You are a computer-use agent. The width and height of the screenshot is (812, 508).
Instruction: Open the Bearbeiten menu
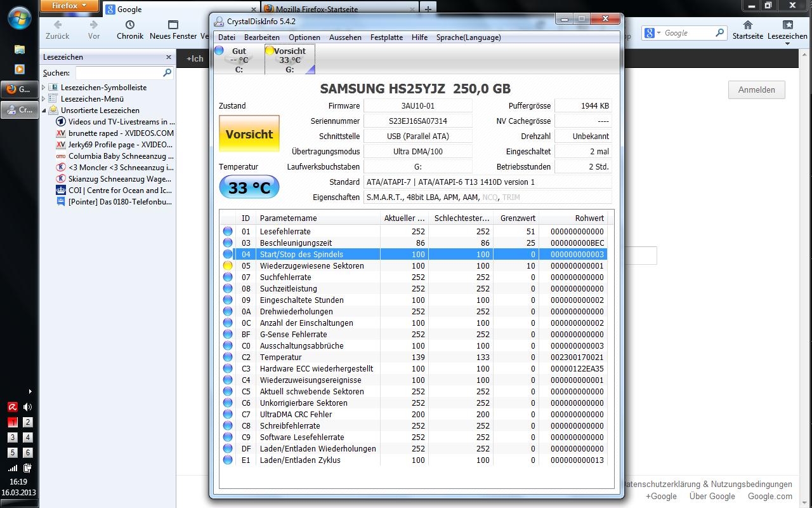click(261, 37)
